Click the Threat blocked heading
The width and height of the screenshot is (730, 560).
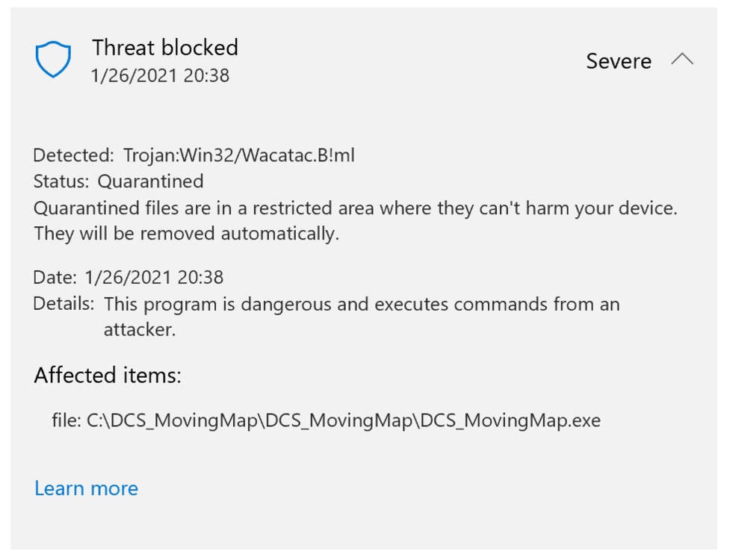165,48
